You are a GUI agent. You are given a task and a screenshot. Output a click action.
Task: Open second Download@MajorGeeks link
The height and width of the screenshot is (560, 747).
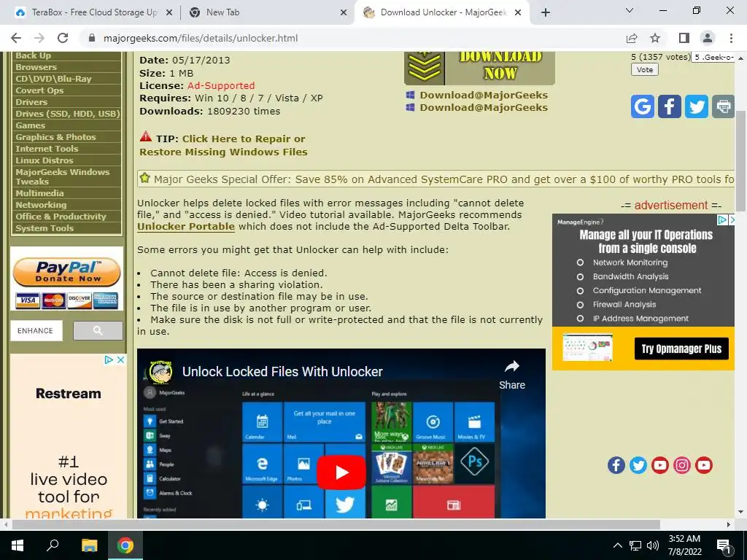coord(484,108)
